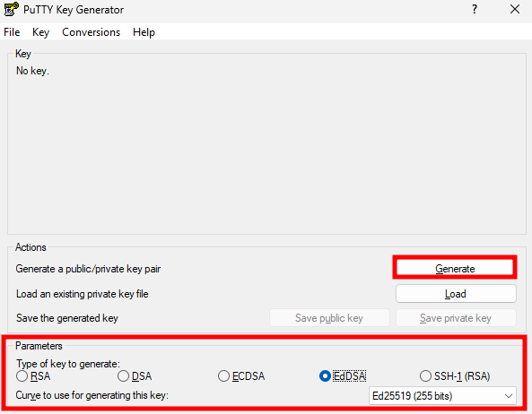
Task: Click the Save private key button
Action: click(x=456, y=318)
